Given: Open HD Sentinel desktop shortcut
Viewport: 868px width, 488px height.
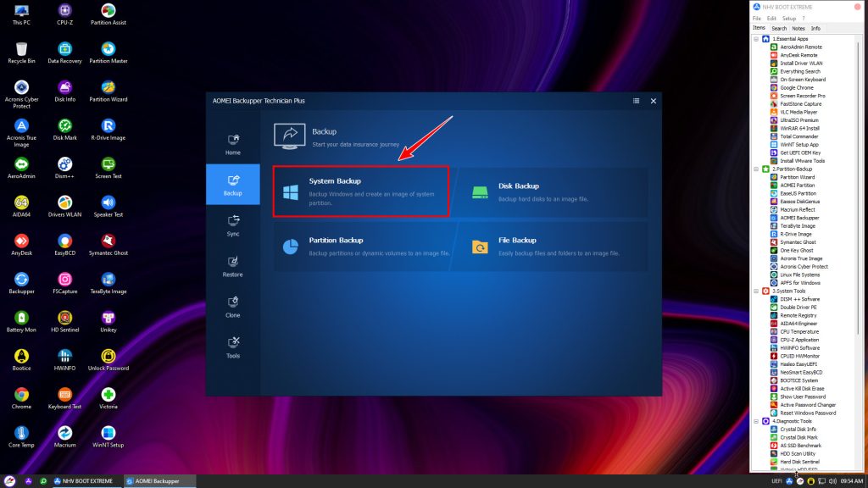Looking at the screenshot, I should pos(64,321).
